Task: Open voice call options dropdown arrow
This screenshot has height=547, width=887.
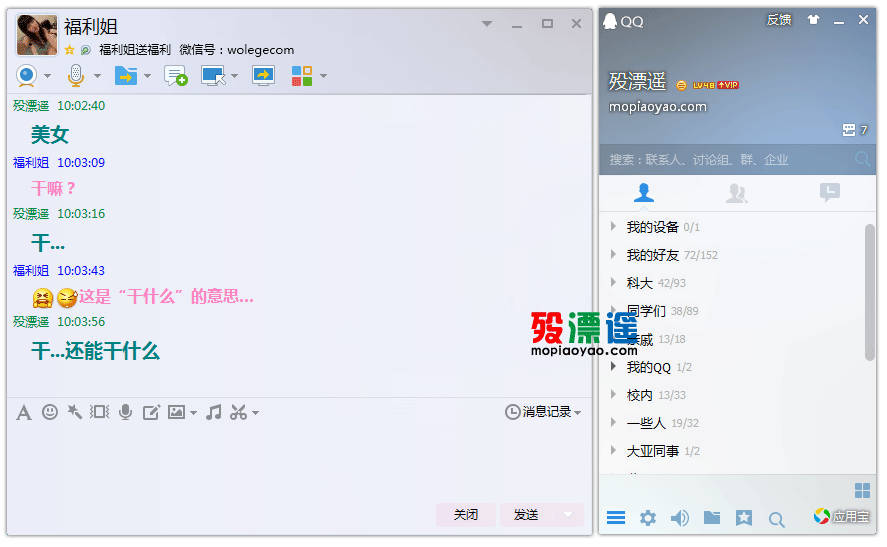Action: coord(97,76)
